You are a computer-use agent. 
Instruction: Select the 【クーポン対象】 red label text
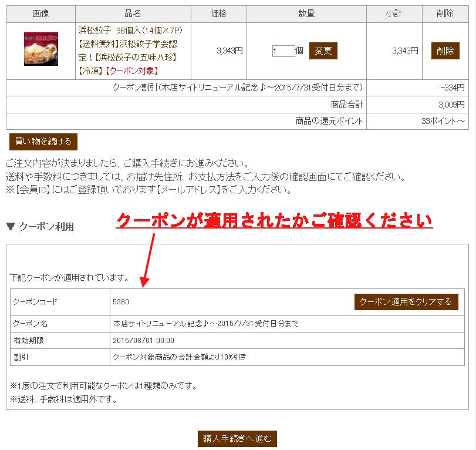(132, 71)
